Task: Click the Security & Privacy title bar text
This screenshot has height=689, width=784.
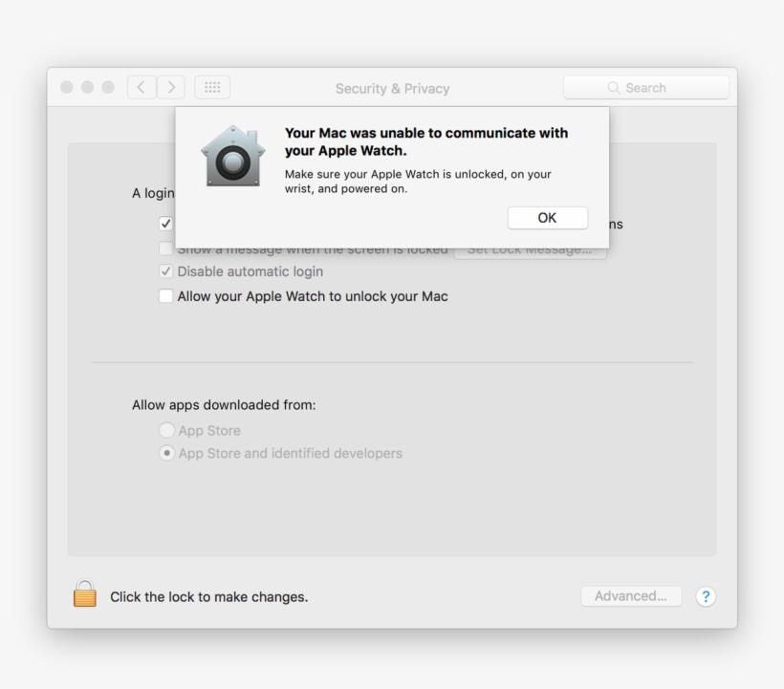Action: (392, 88)
